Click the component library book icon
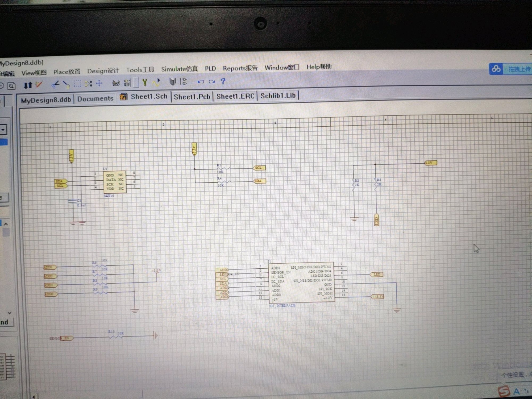 click(173, 82)
